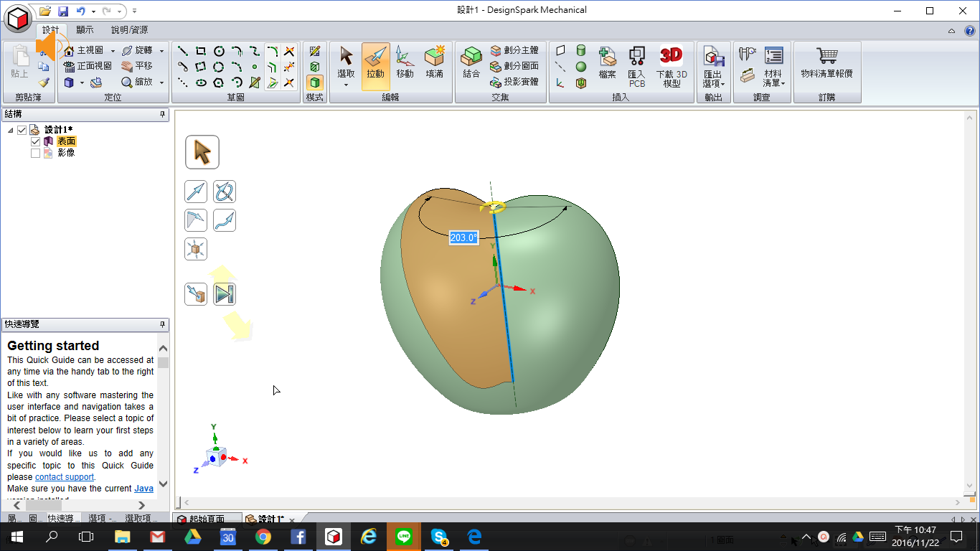This screenshot has height=551, width=980.
Task: Toggle visibility checkbox for 設計1*
Action: [x=22, y=130]
